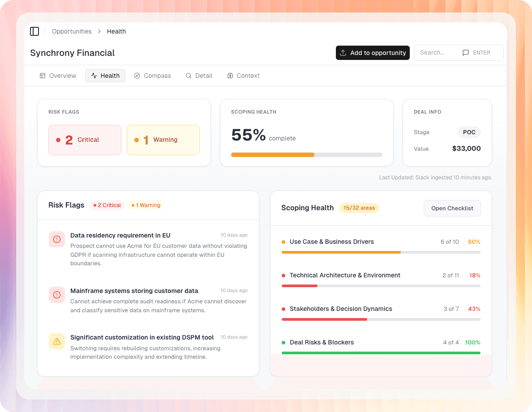The width and height of the screenshot is (532, 412).
Task: Click the Compass tab icon
Action: [137, 76]
